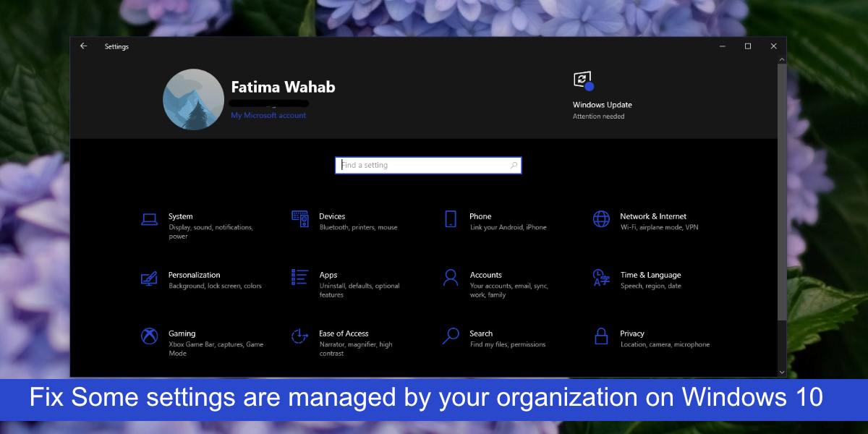This screenshot has width=868, height=434.
Task: Click 'Uninstall, defaults, optional features' text
Action: pyautogui.click(x=359, y=291)
